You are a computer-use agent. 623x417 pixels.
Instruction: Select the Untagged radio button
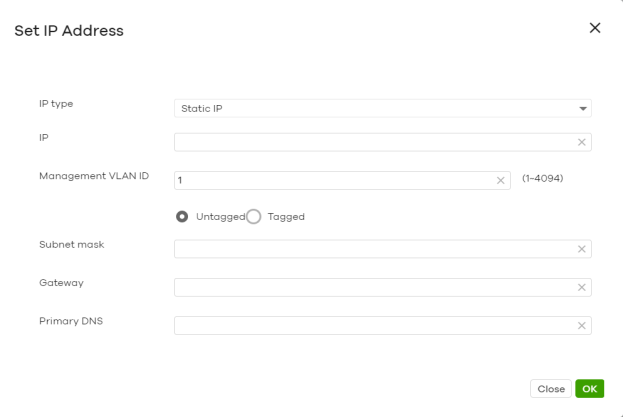183,216
